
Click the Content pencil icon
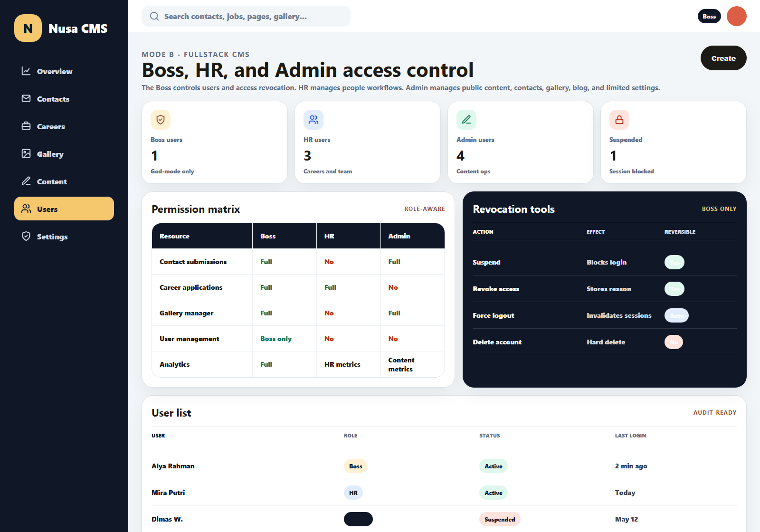click(26, 181)
